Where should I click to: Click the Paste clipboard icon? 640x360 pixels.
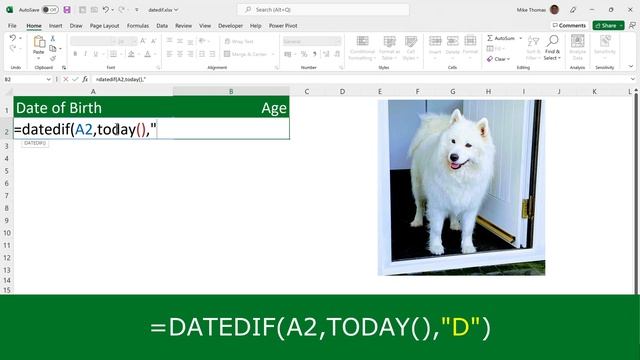point(39,42)
